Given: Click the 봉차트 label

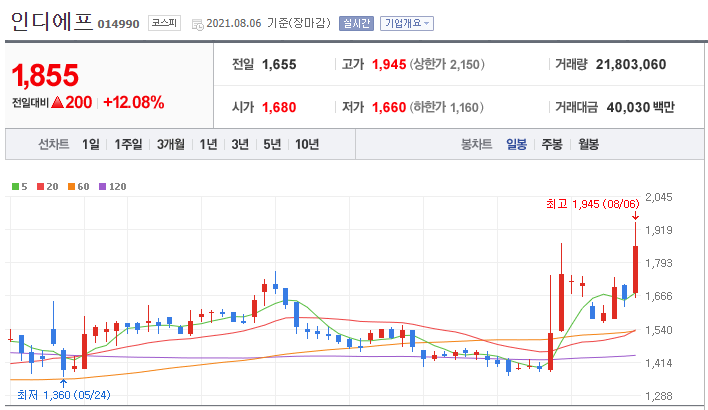Looking at the screenshot, I should (476, 144).
